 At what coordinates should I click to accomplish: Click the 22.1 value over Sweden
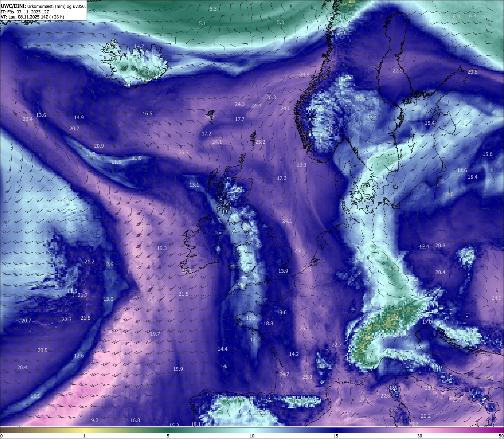pos(397,71)
